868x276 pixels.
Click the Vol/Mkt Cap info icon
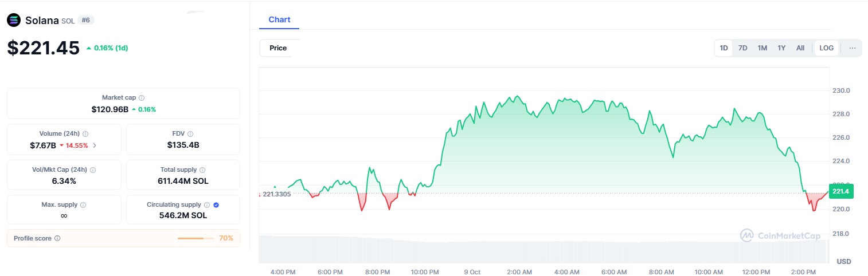point(93,170)
